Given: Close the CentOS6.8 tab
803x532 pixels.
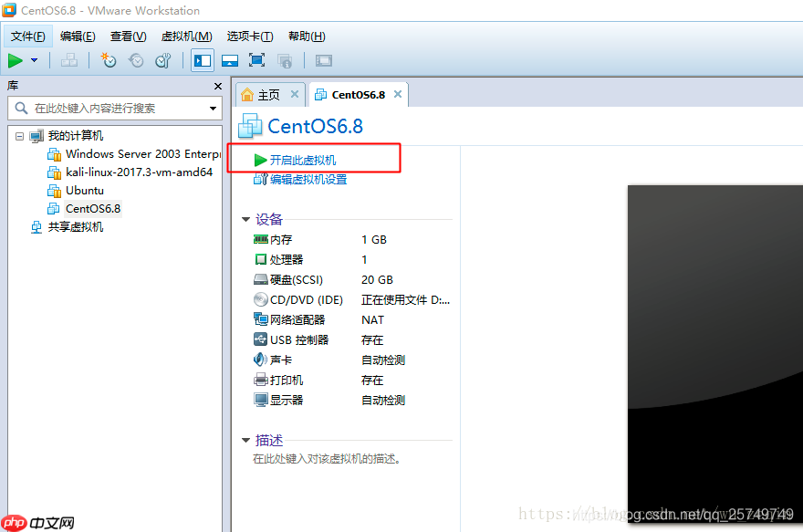Looking at the screenshot, I should (x=398, y=94).
